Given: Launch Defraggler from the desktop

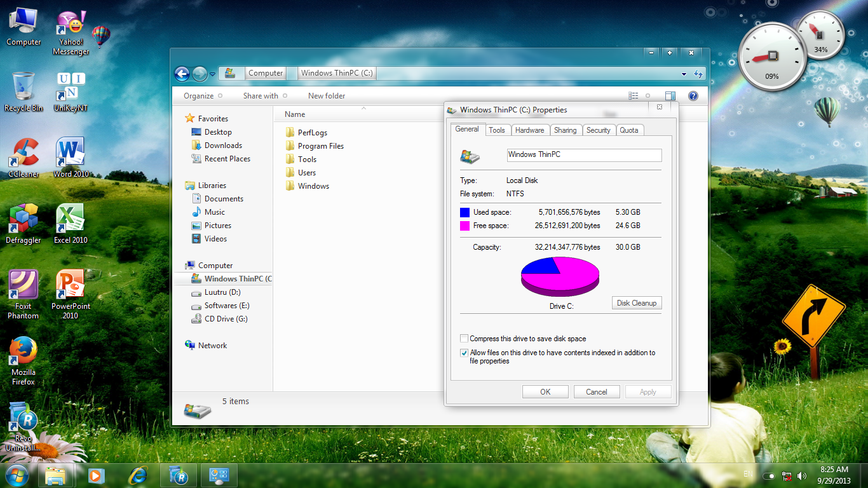Looking at the screenshot, I should (x=24, y=224).
